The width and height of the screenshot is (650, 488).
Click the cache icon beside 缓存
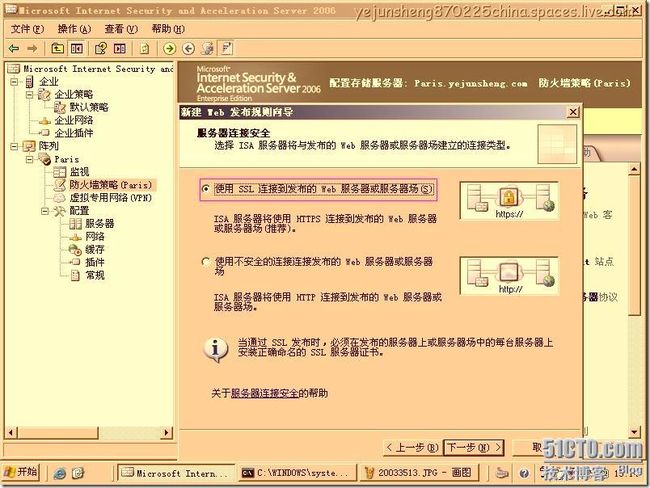tap(75, 250)
